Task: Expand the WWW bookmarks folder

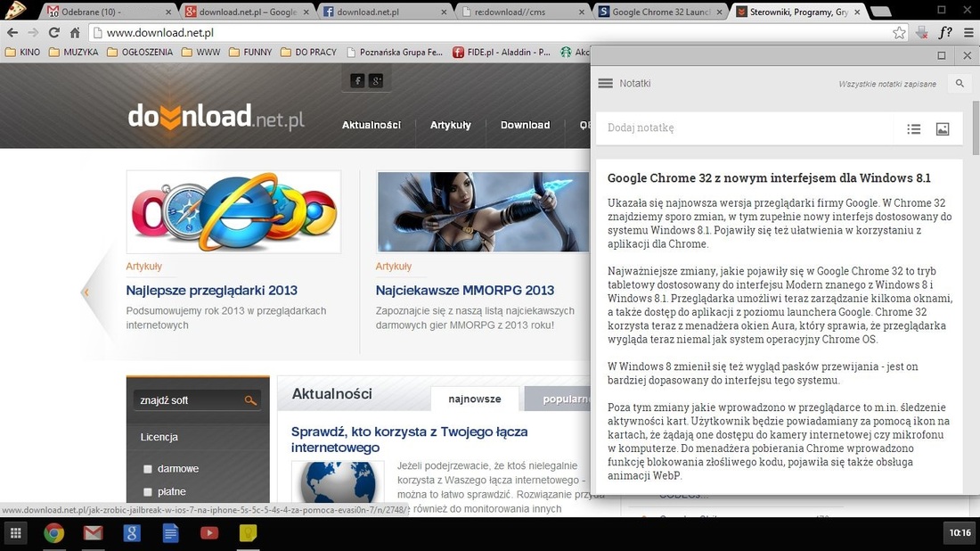Action: (x=200, y=52)
